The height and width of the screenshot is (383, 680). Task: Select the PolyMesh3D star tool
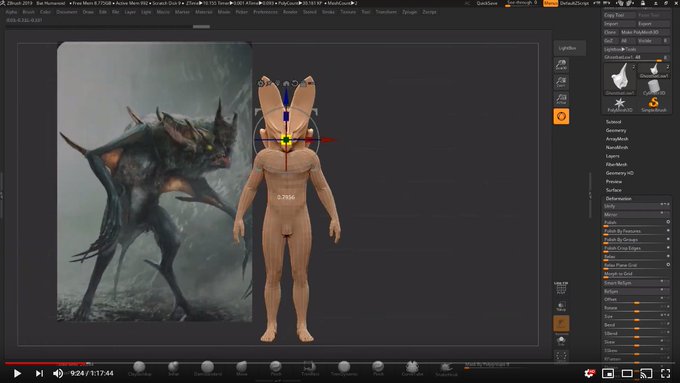click(620, 105)
